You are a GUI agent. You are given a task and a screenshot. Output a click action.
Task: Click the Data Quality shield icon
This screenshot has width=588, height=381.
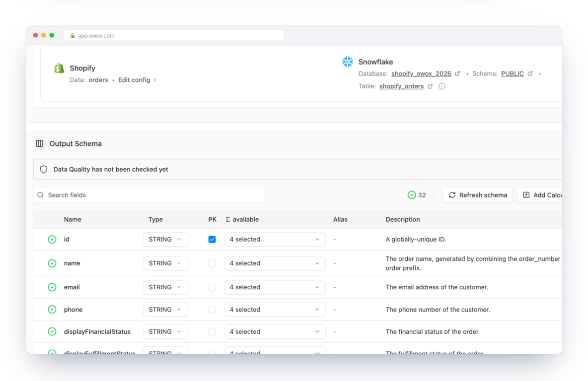pos(44,169)
